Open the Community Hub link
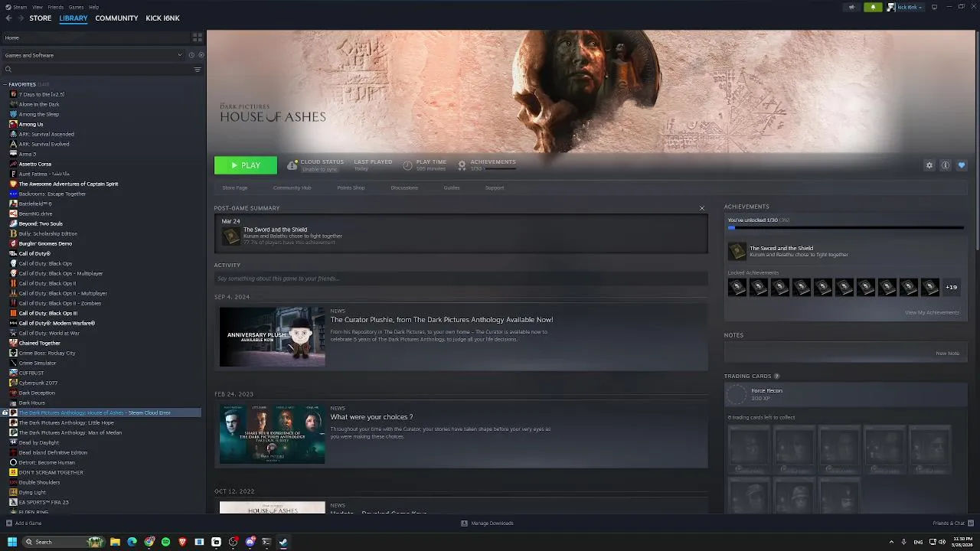The width and height of the screenshot is (980, 551). [x=292, y=187]
